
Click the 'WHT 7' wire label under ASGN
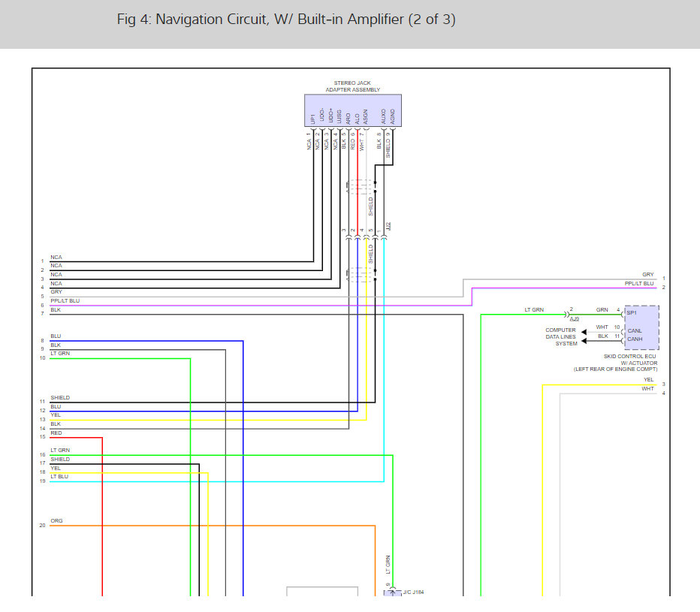coord(361,141)
